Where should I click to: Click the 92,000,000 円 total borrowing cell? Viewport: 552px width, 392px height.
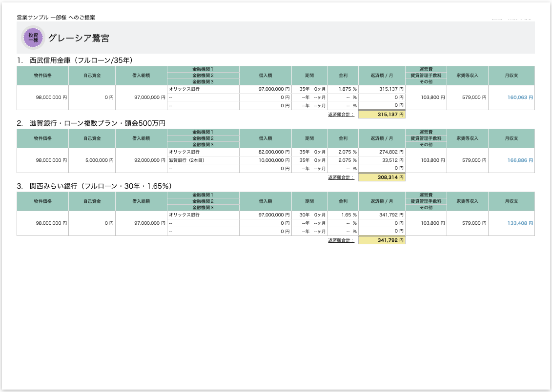coord(141,160)
